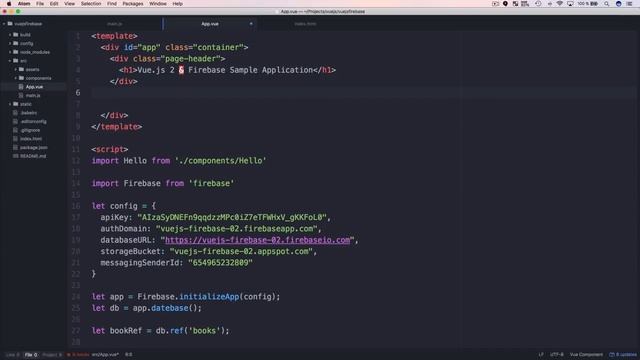Open the Atom application menu
Viewport: 640px width, 360px height.
[24, 4]
